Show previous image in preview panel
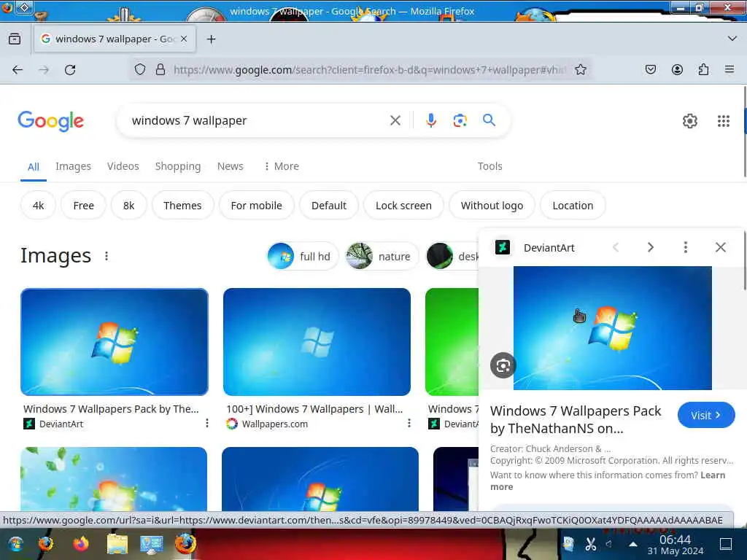The image size is (747, 560). point(616,247)
